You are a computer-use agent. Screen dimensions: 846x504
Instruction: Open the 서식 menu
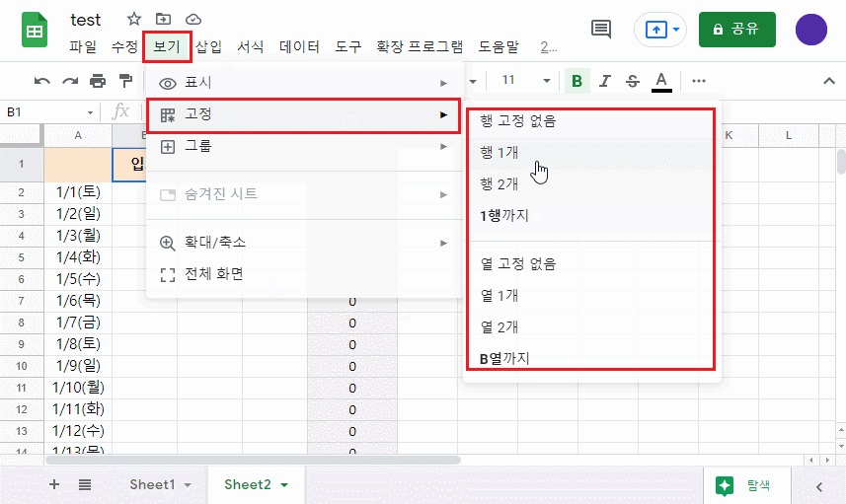click(251, 46)
